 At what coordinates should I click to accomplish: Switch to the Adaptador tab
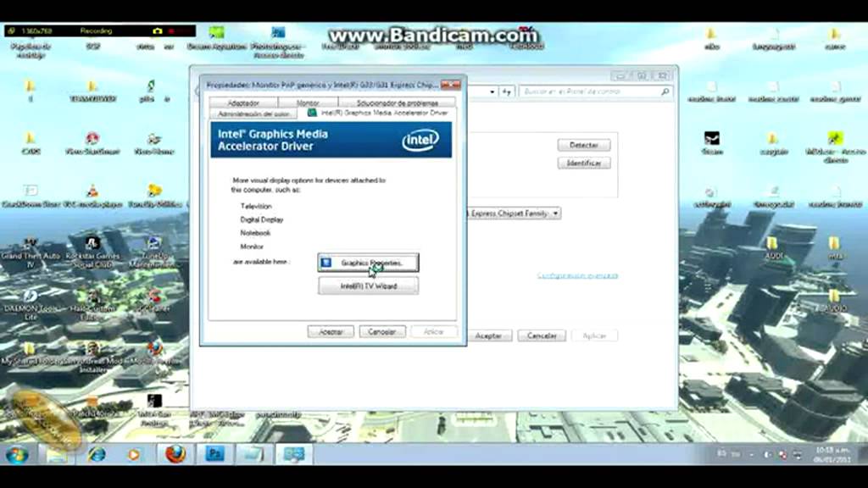(x=243, y=103)
